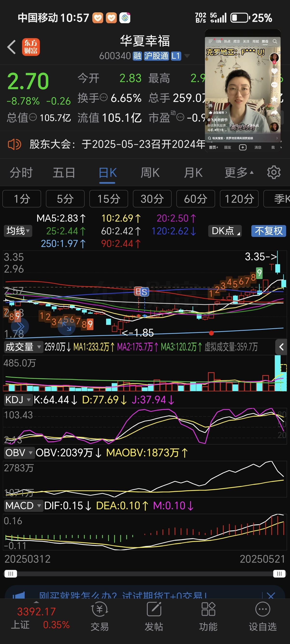Select the 5分 period button
The image size is (290, 644).
pyautogui.click(x=65, y=199)
